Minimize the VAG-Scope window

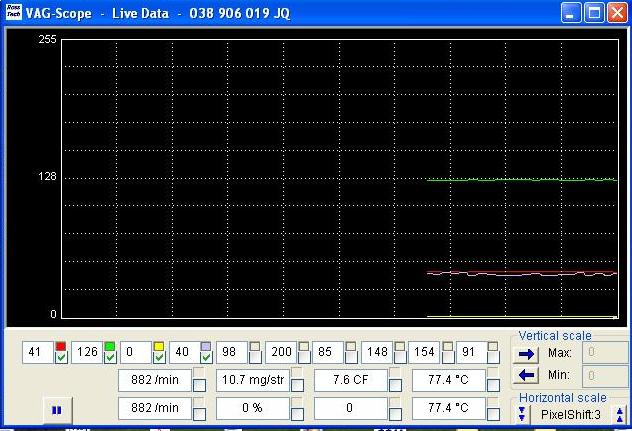571,13
